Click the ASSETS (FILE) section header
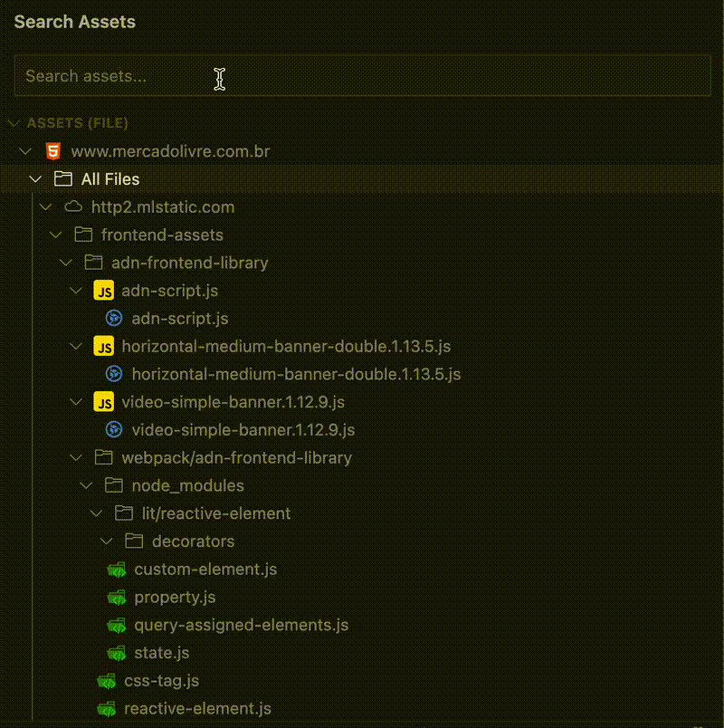The image size is (724, 728). coord(78,123)
